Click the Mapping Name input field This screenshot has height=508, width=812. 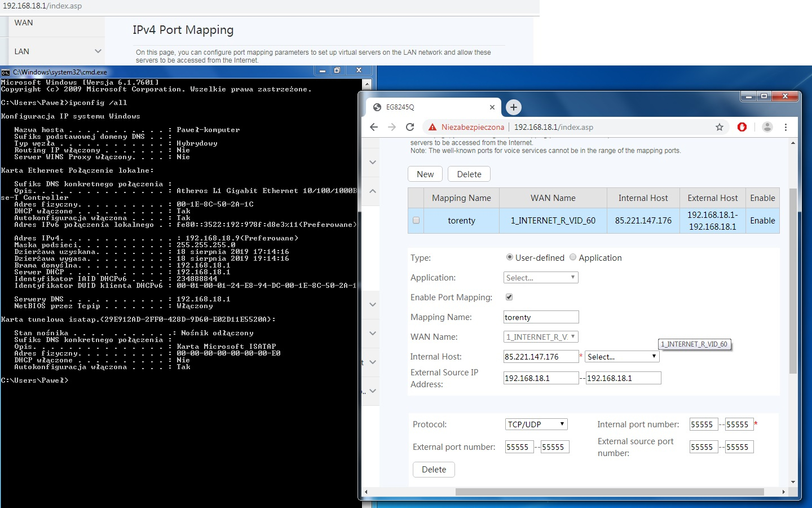click(x=541, y=317)
